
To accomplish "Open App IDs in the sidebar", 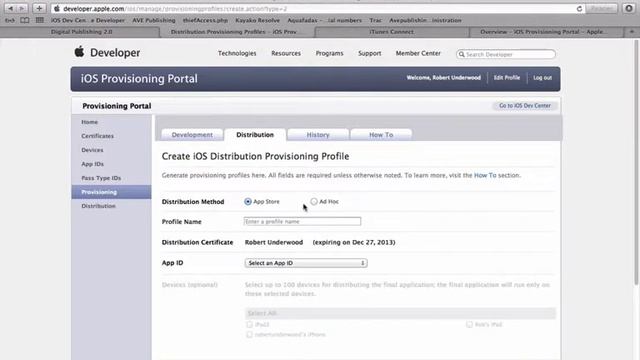I will (93, 164).
